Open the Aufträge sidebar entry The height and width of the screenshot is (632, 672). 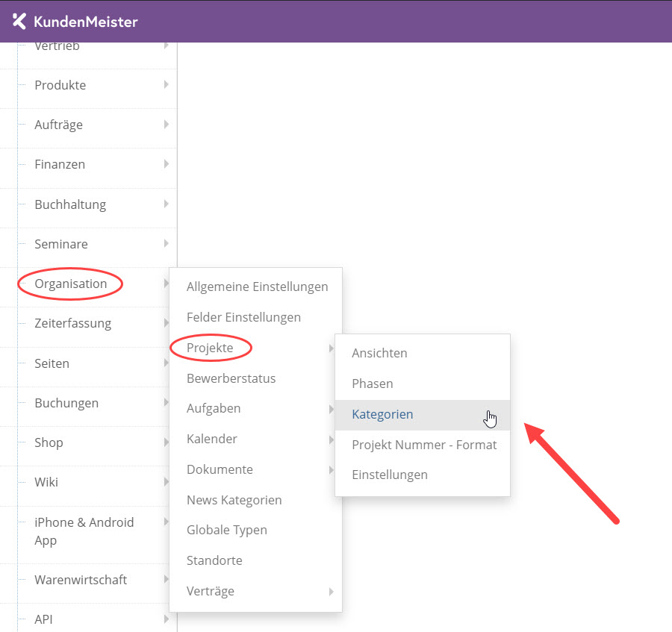pos(59,125)
